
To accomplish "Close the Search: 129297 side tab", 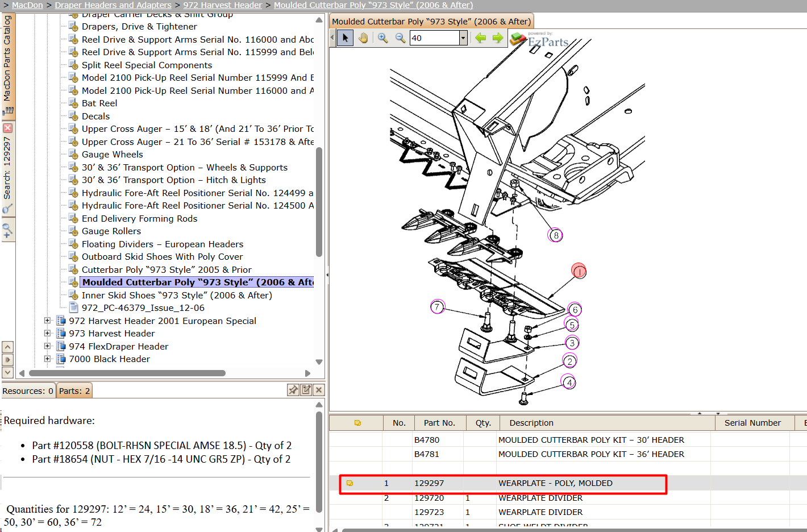I will tap(8, 128).
